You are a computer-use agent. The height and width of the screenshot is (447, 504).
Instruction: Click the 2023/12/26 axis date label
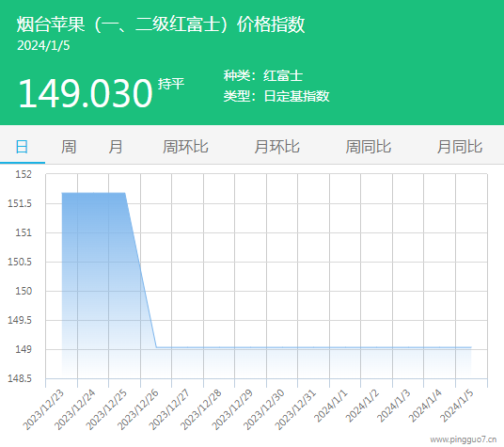(138, 409)
